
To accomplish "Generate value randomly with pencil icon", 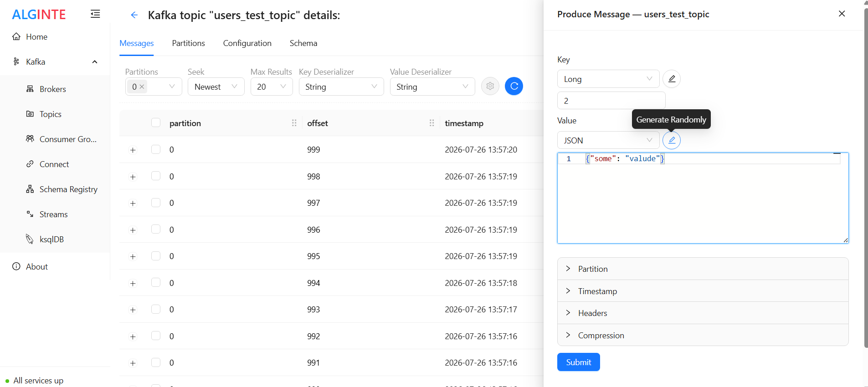I will pos(672,140).
